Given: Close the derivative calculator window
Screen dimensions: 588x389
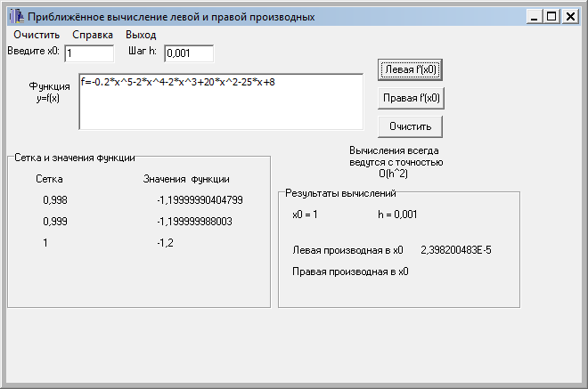Looking at the screenshot, I should (x=570, y=17).
